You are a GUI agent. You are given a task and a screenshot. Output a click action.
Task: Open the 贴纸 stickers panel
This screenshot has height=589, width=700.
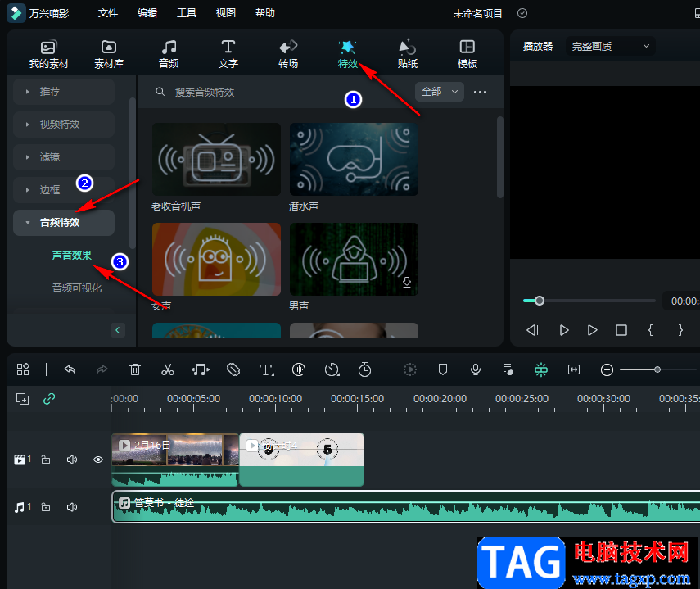click(x=407, y=54)
